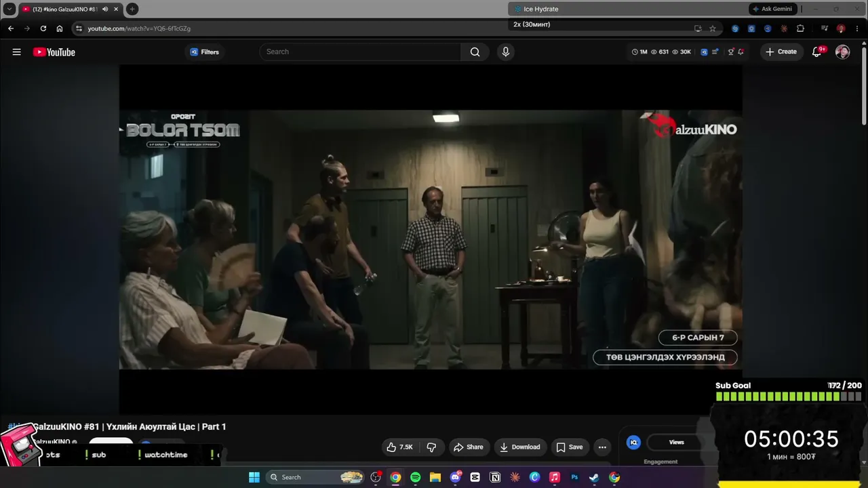Open the vidIQ blue logo icon in header
This screenshot has width=868, height=488.
pyautogui.click(x=704, y=52)
